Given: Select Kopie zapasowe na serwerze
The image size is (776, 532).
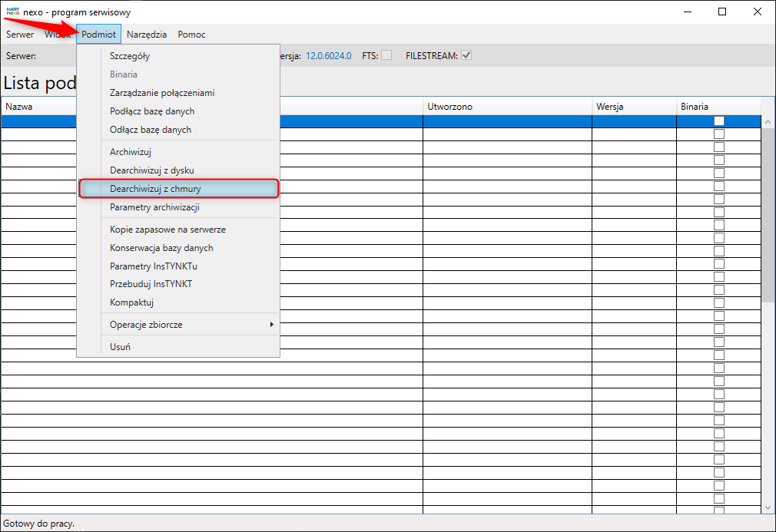Looking at the screenshot, I should pos(179,230).
